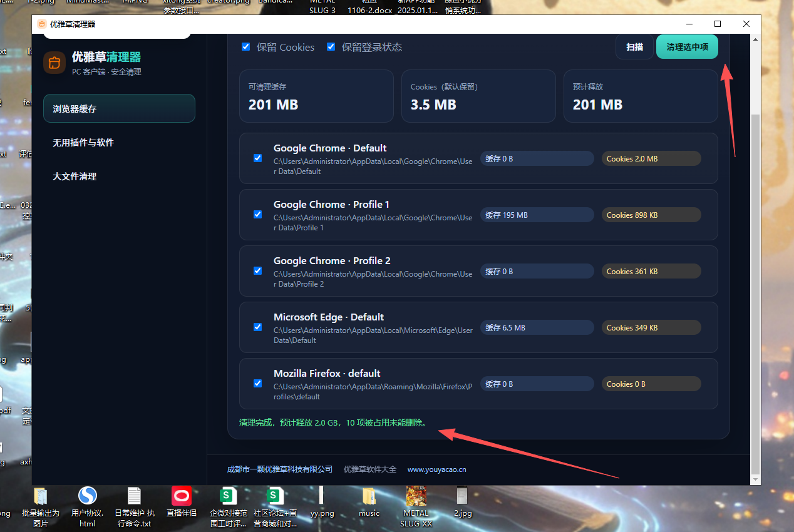Screen dimensions: 794x532
Task: Click the Mozilla Firefox · default title
Action: click(x=327, y=374)
